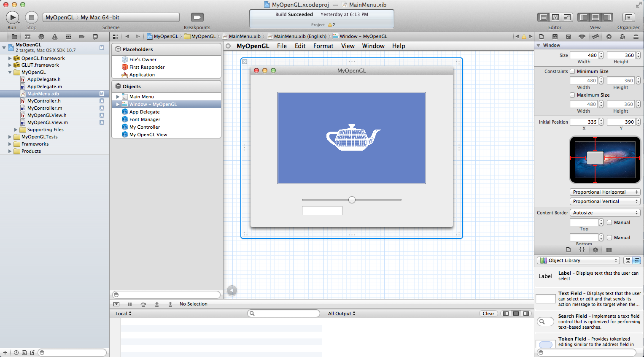Select the Assistant editor button
The width and height of the screenshot is (644, 357).
(555, 17)
